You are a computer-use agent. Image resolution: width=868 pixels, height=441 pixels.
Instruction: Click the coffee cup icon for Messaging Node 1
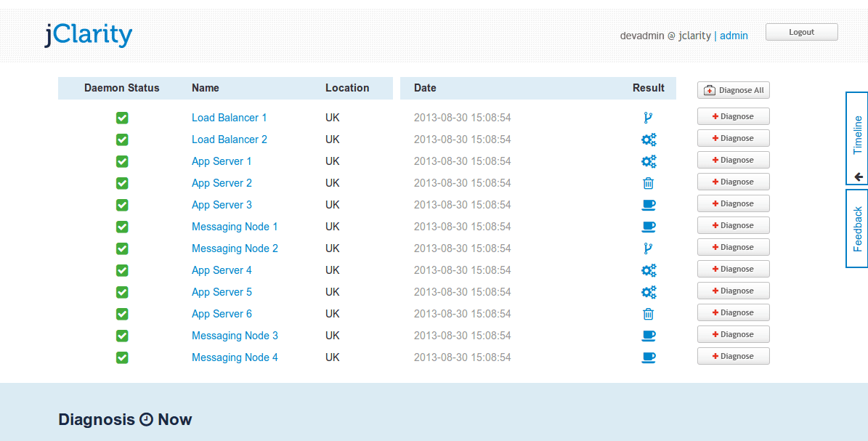pyautogui.click(x=649, y=227)
